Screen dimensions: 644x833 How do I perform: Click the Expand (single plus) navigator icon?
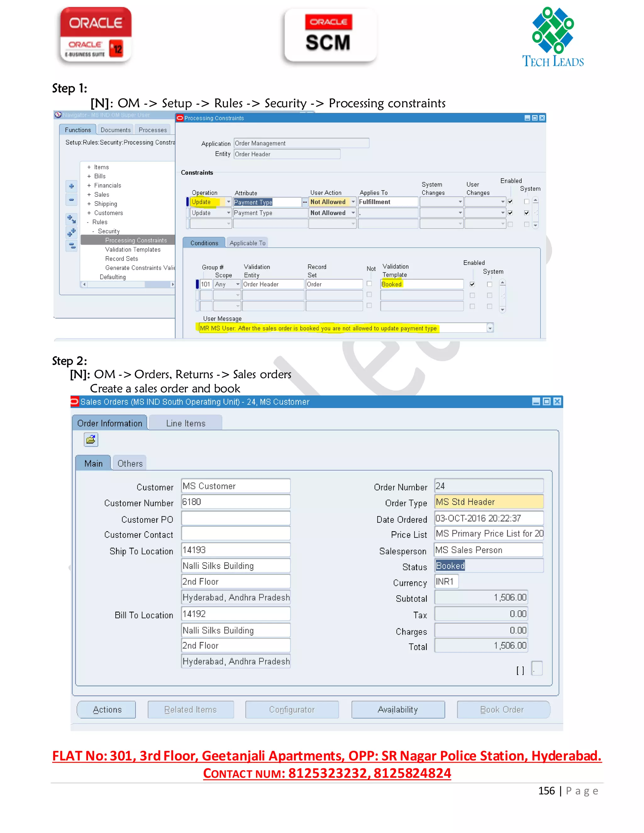(x=71, y=186)
